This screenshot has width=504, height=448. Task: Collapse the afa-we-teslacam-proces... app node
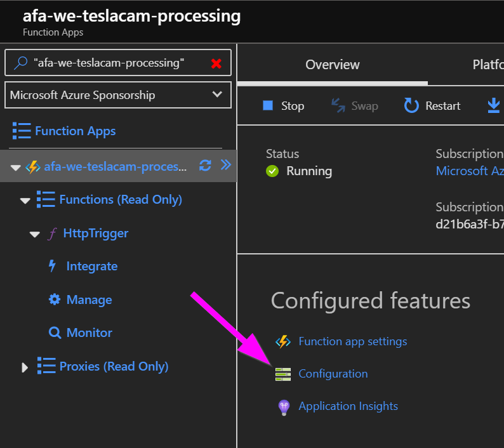pyautogui.click(x=15, y=168)
